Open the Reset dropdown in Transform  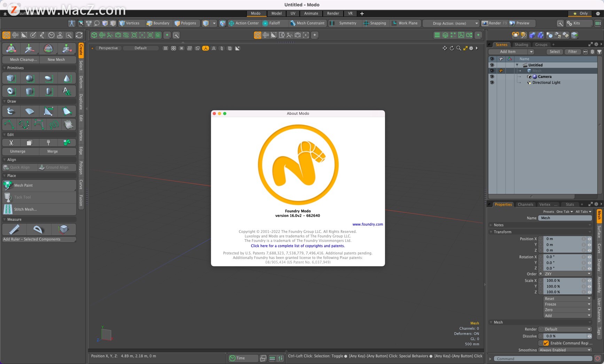click(x=567, y=299)
